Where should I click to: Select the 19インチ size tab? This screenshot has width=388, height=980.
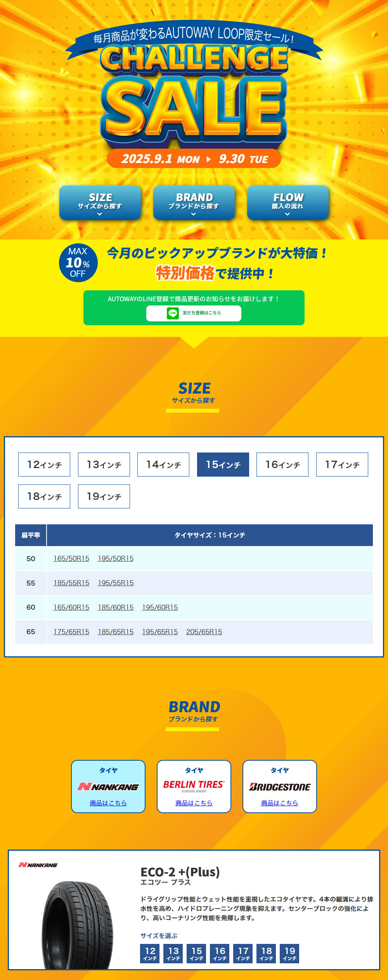(x=104, y=496)
